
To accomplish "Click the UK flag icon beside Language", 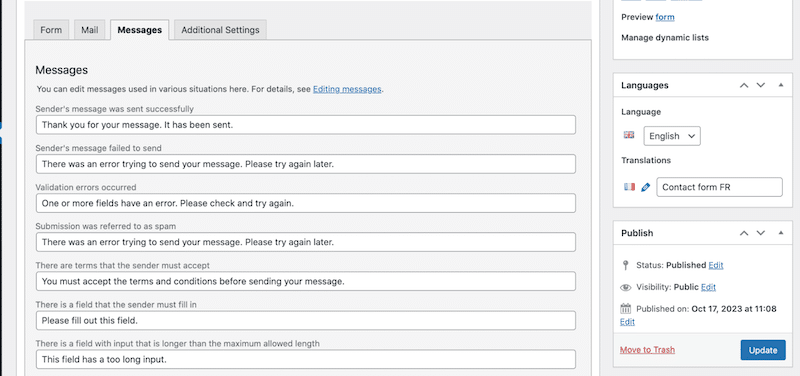I will pos(629,135).
